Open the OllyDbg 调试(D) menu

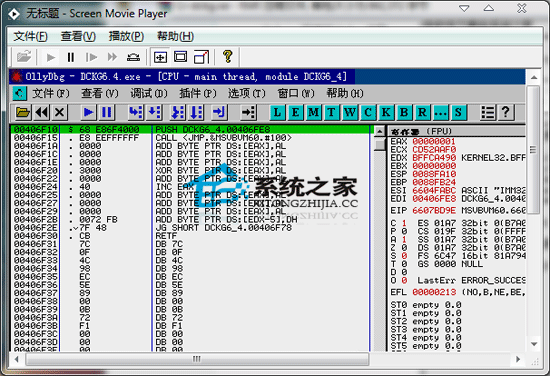149,94
